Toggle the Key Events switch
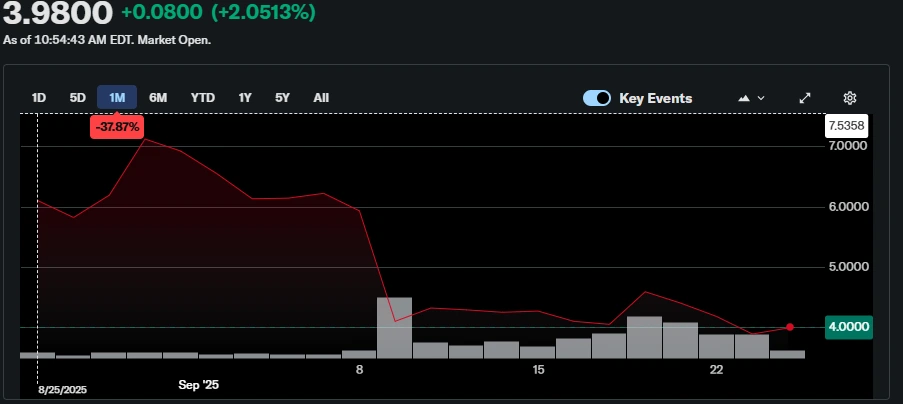Image resolution: width=903 pixels, height=404 pixels. pos(597,98)
